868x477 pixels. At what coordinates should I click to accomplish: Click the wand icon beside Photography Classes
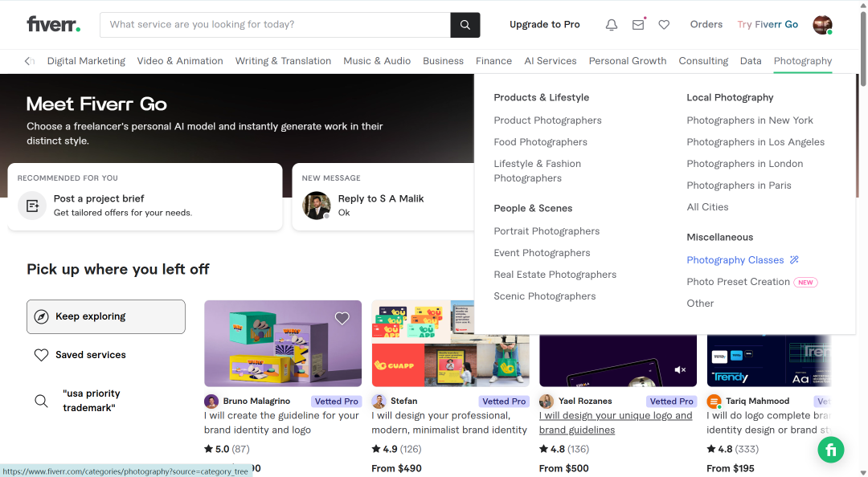[x=794, y=259]
